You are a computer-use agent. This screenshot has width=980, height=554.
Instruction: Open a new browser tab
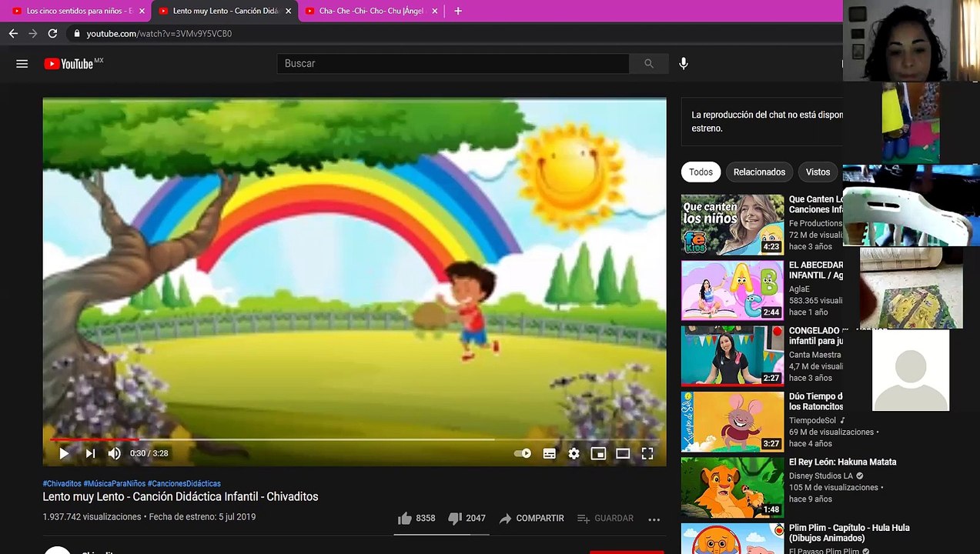coord(458,11)
